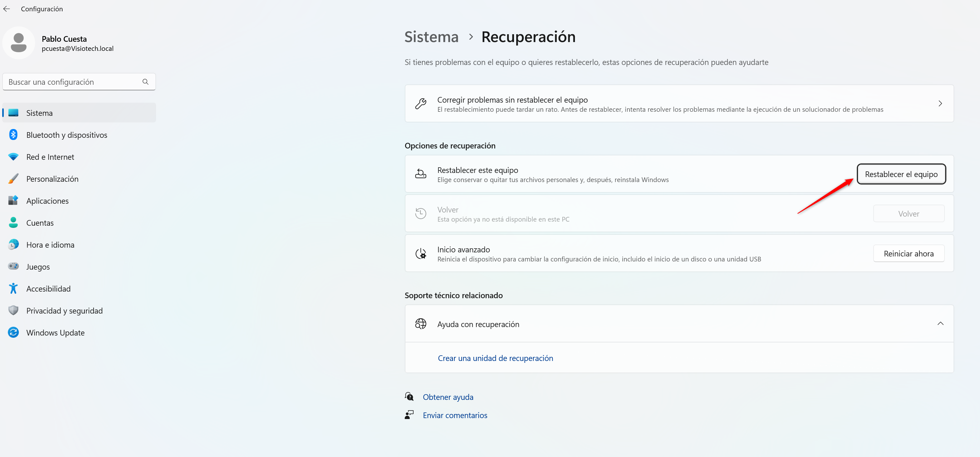980x457 pixels.
Task: Click Restablecer el equipo button
Action: [901, 174]
